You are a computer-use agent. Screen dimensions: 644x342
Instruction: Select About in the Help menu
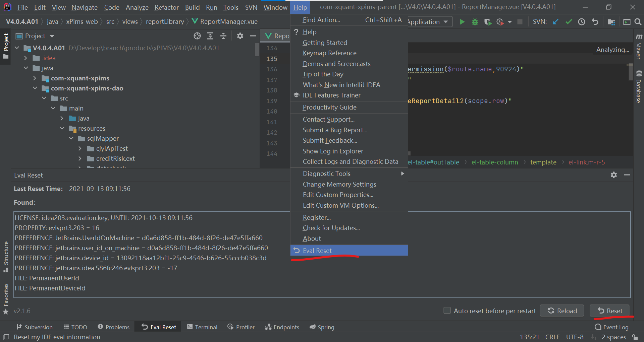point(349,238)
